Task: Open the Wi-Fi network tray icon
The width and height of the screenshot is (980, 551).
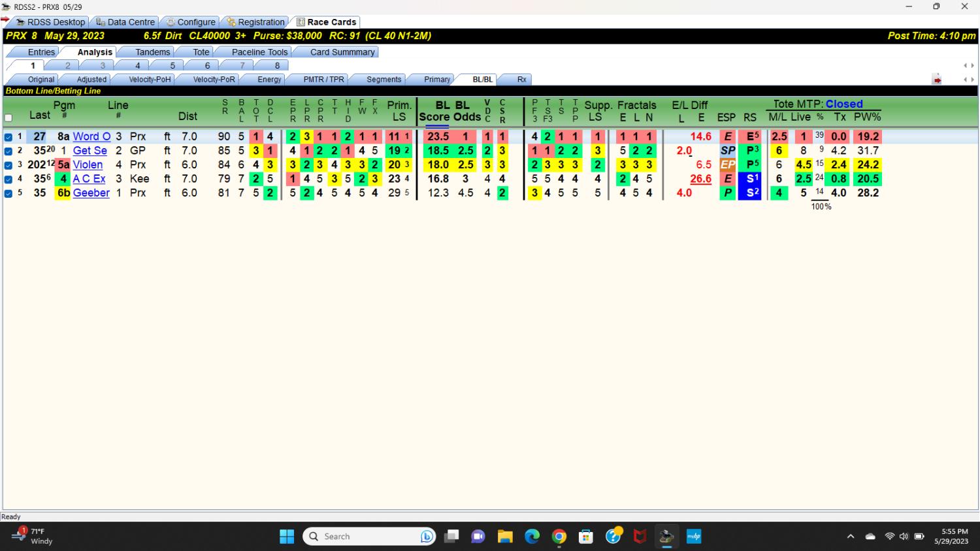Action: point(889,537)
